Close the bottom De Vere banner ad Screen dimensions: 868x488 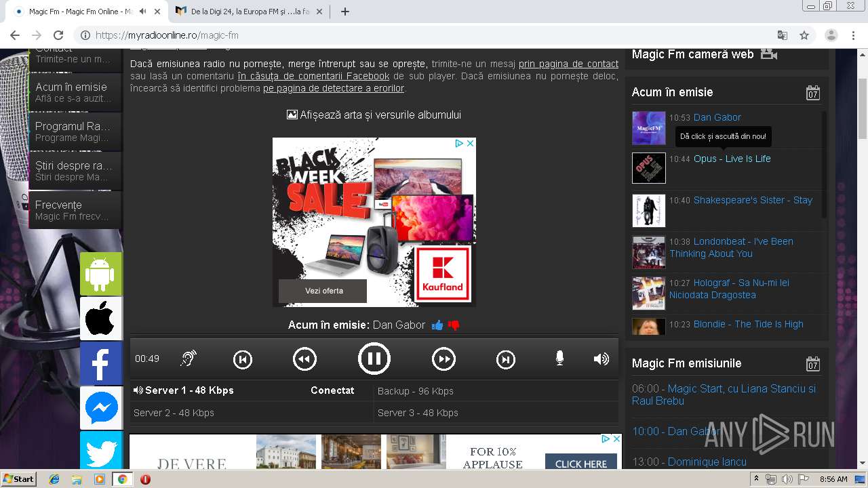616,439
